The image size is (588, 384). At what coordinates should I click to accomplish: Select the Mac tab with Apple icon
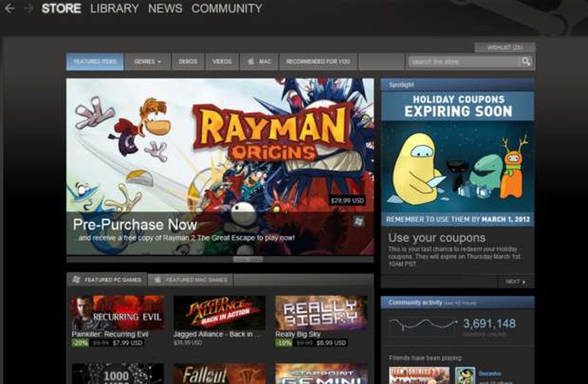(x=258, y=61)
